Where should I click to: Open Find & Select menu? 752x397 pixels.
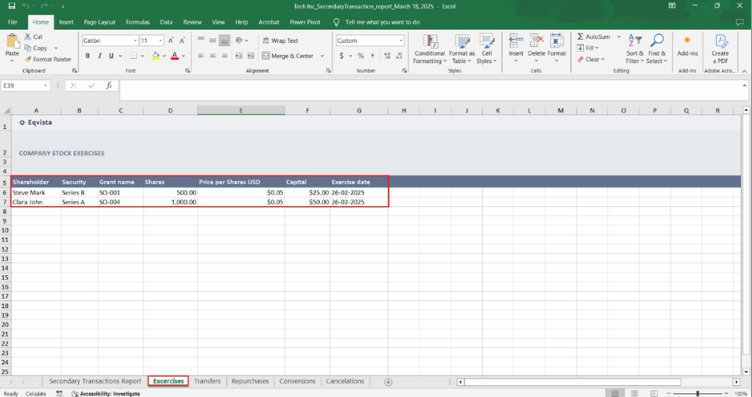[x=657, y=49]
